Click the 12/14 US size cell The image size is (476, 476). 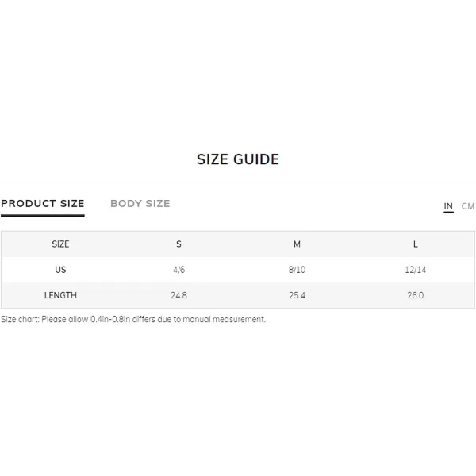pyautogui.click(x=415, y=270)
